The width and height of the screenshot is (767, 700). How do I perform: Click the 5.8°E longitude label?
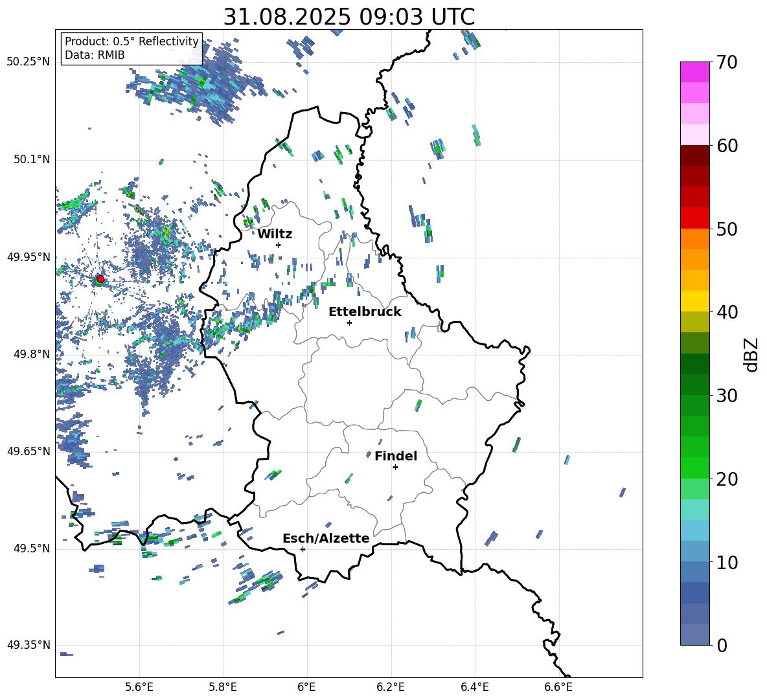pyautogui.click(x=223, y=687)
